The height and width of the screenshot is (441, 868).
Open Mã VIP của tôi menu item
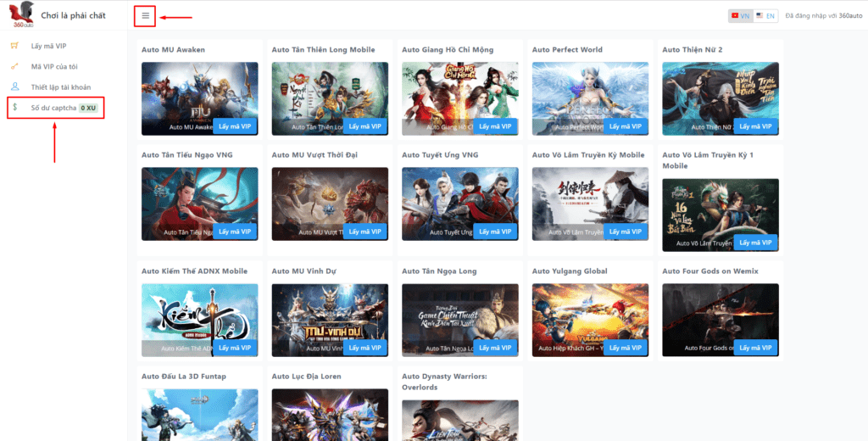(54, 66)
